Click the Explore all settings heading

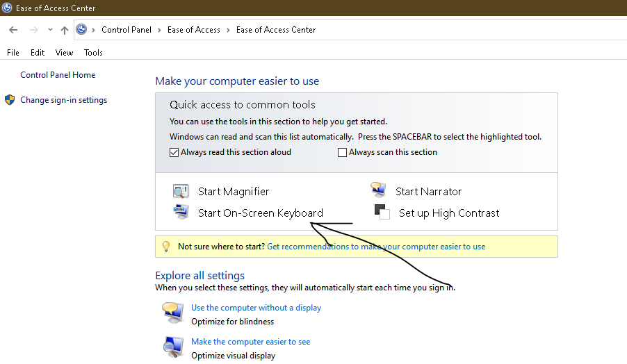pyautogui.click(x=200, y=276)
